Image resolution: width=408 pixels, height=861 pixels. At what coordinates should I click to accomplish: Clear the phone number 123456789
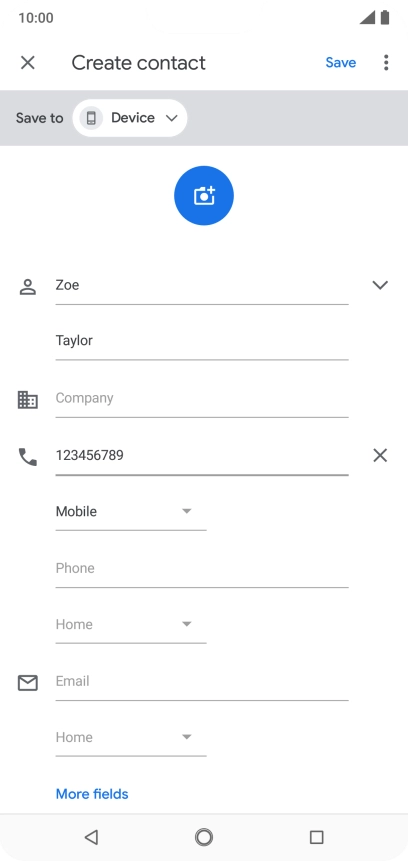pos(380,455)
